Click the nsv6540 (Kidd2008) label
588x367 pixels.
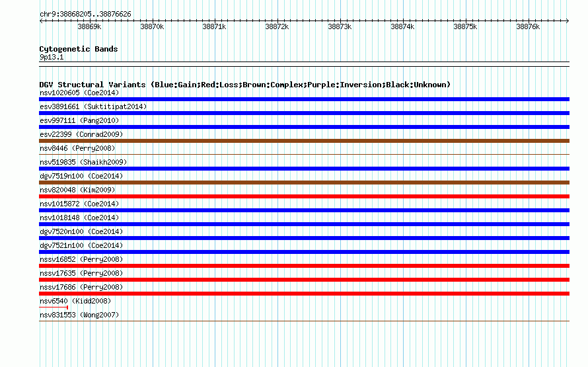[75, 301]
